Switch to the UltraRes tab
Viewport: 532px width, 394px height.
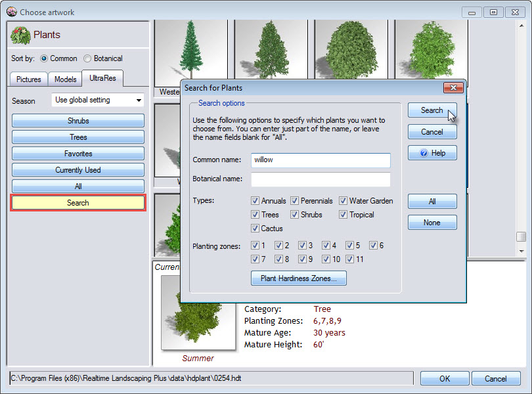point(102,78)
